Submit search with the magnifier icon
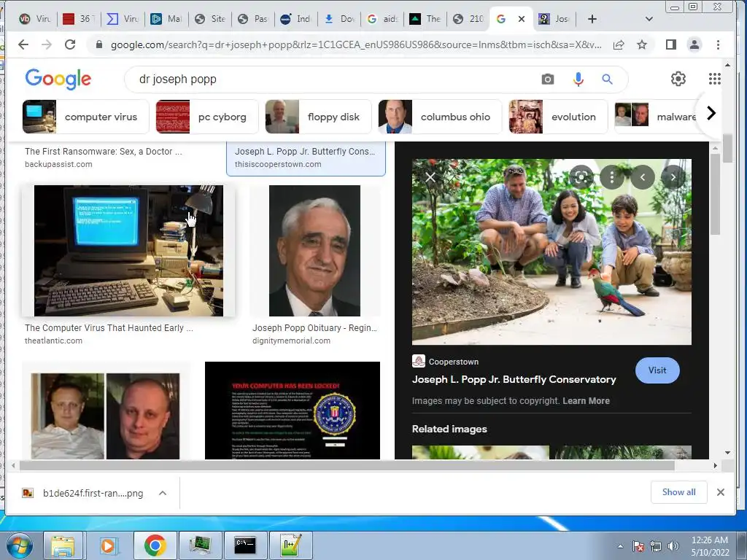The image size is (747, 560). (607, 79)
